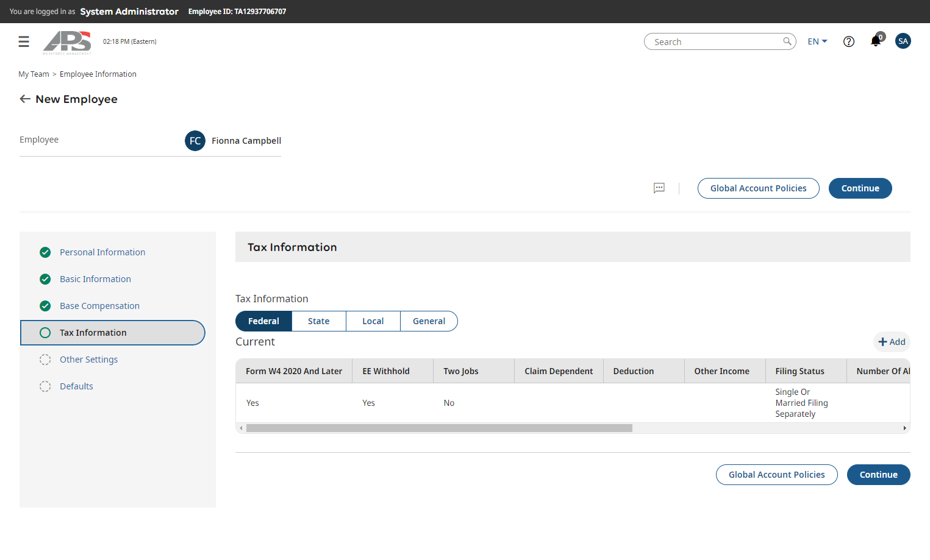930x560 pixels.
Task: Click the table's horizontal scrollbar thumb
Action: coord(439,428)
